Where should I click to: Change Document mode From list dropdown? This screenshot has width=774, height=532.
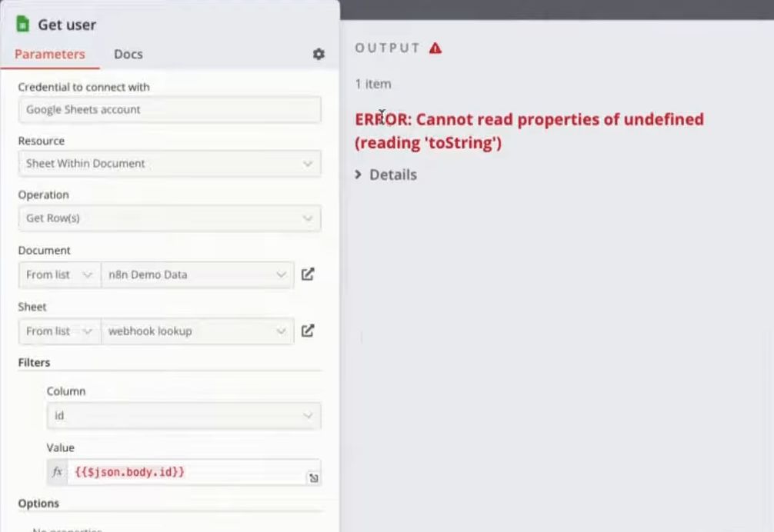[x=60, y=274]
